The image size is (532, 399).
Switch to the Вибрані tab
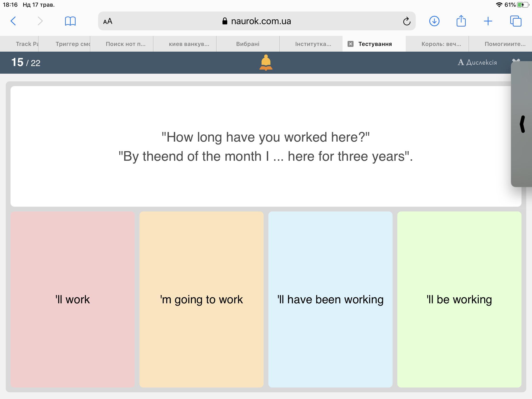click(x=248, y=44)
